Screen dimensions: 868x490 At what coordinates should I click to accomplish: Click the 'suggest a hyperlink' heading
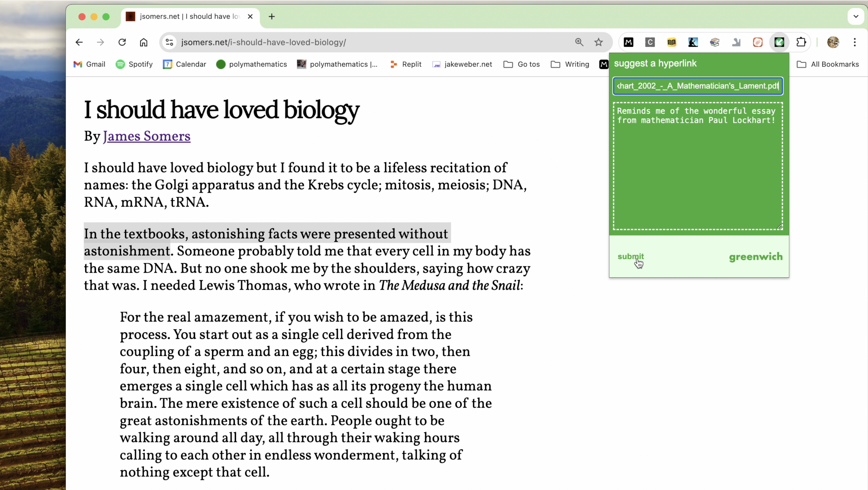point(655,63)
